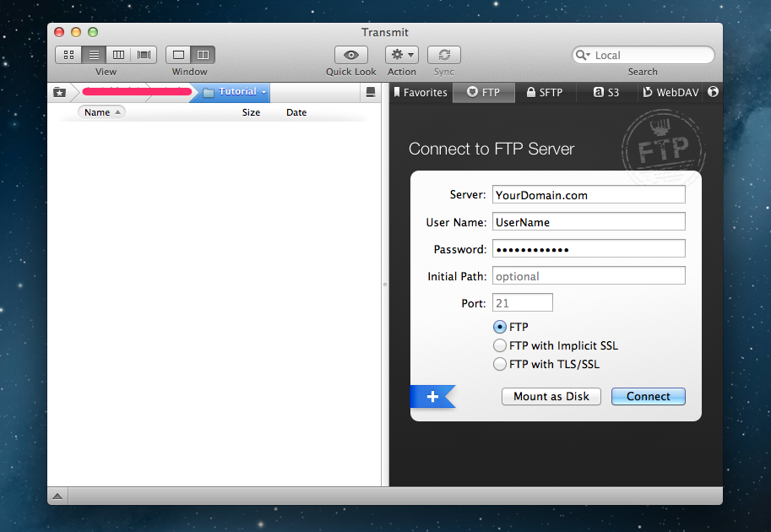Open Quick Look eye button
Image resolution: width=771 pixels, height=532 pixels.
[351, 55]
